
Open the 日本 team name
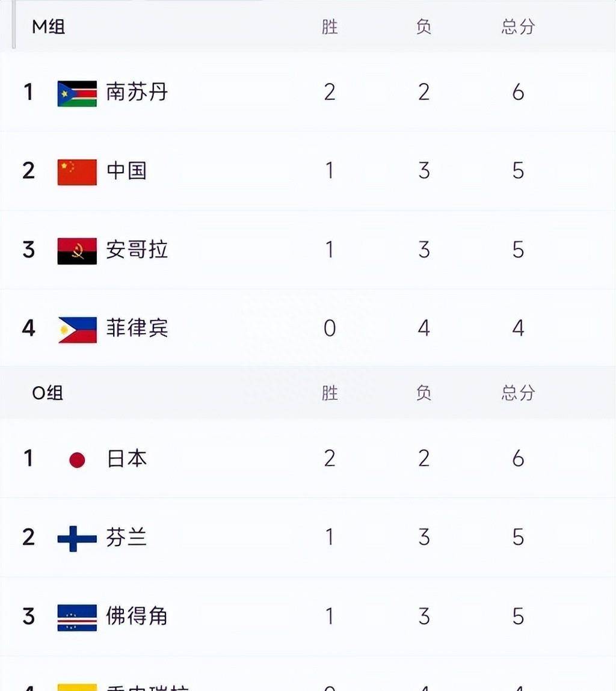(x=126, y=458)
